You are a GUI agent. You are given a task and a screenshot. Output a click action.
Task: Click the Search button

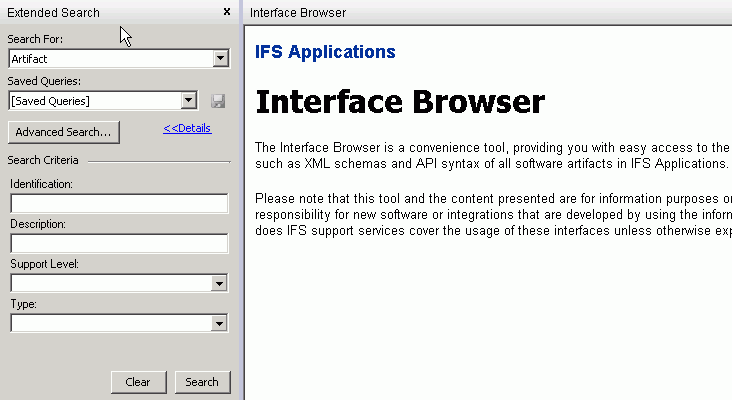pos(202,382)
